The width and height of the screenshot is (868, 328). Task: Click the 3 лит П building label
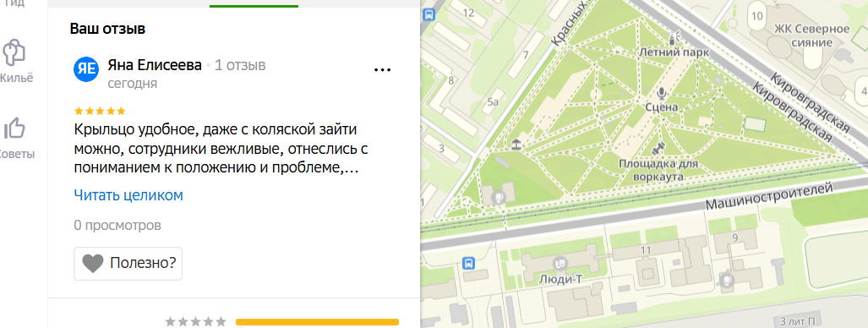coord(798,321)
